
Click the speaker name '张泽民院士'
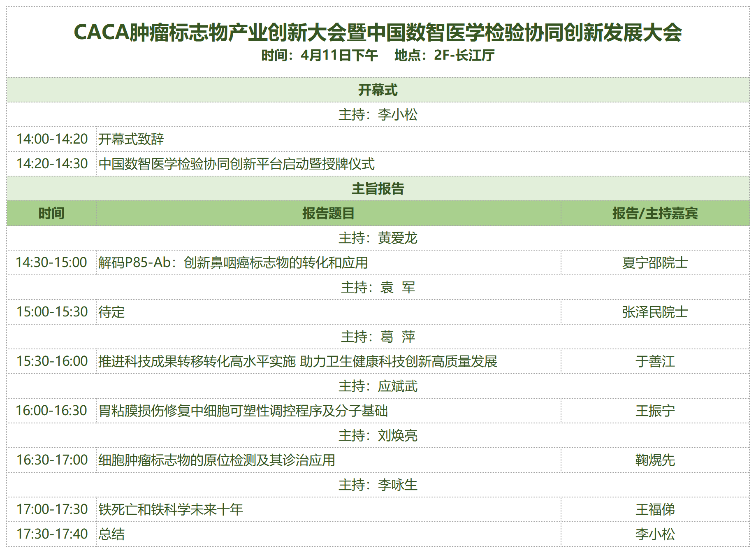click(655, 312)
